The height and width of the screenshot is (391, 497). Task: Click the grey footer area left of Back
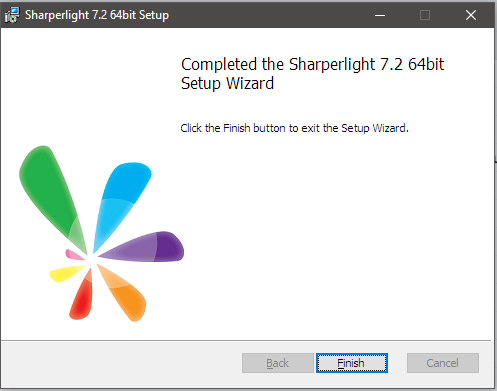pyautogui.click(x=122, y=363)
